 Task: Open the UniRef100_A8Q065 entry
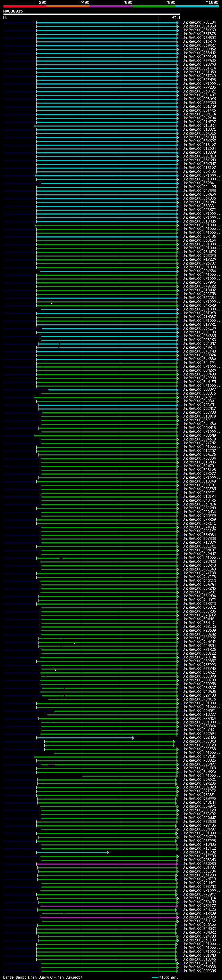pyautogui.click(x=199, y=864)
